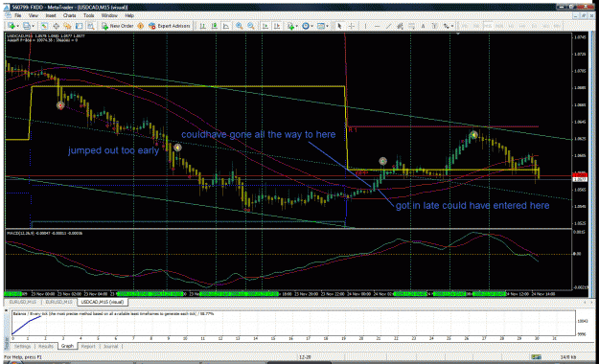Click the Zoom Out magnifier icon
The width and height of the screenshot is (599, 364).
coord(250,26)
